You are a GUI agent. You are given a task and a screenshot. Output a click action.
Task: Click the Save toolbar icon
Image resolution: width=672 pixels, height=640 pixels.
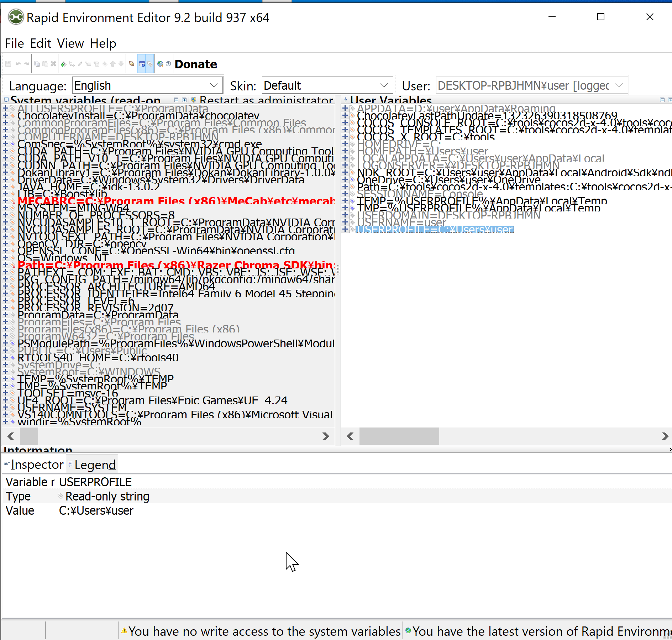[8, 64]
